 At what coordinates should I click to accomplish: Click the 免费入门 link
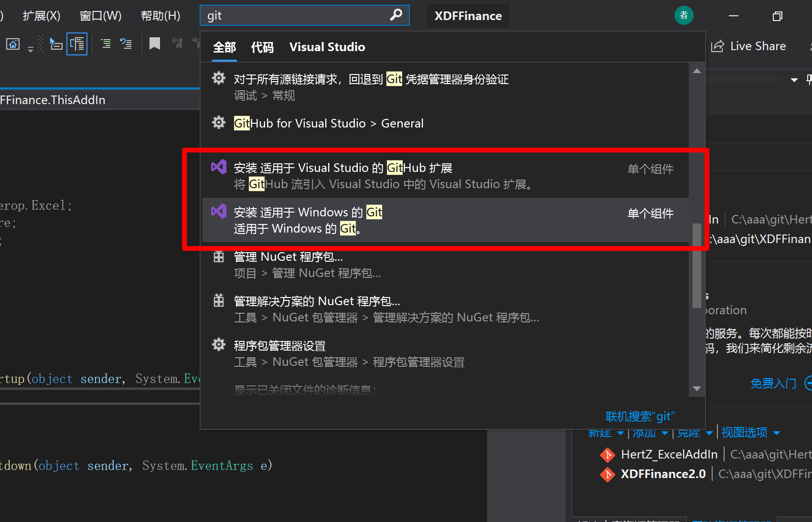click(773, 384)
